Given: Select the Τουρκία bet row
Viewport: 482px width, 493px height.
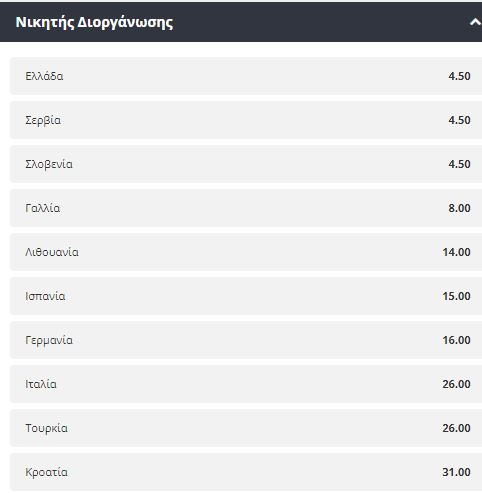Looking at the screenshot, I should 246,428.
